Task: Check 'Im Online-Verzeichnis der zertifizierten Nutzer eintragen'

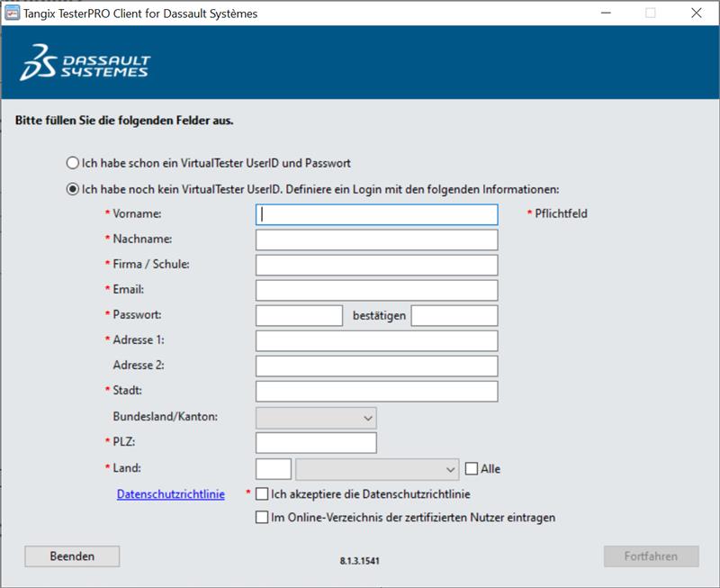Action: coord(262,517)
